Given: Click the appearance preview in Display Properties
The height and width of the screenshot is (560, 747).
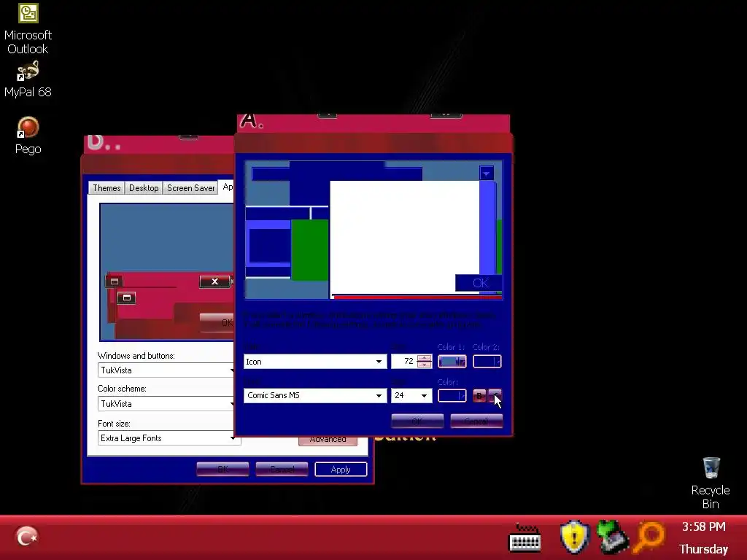Looking at the screenshot, I should [167, 272].
